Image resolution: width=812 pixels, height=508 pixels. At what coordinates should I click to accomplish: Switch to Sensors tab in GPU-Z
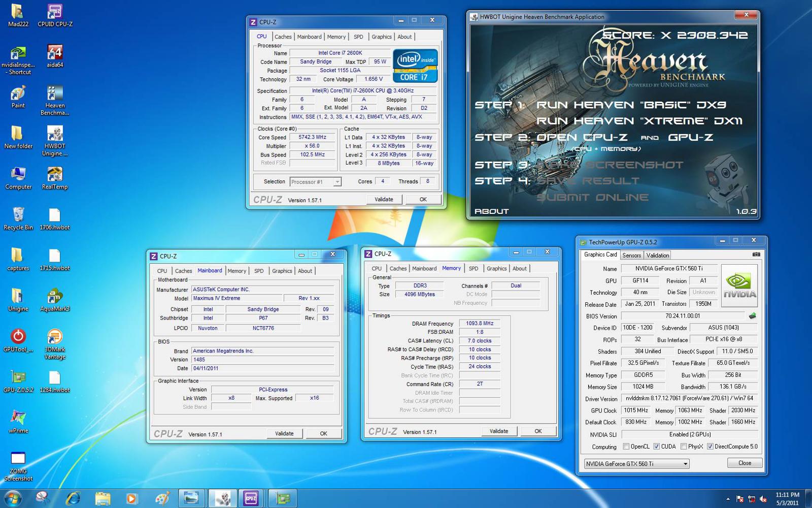(x=632, y=256)
